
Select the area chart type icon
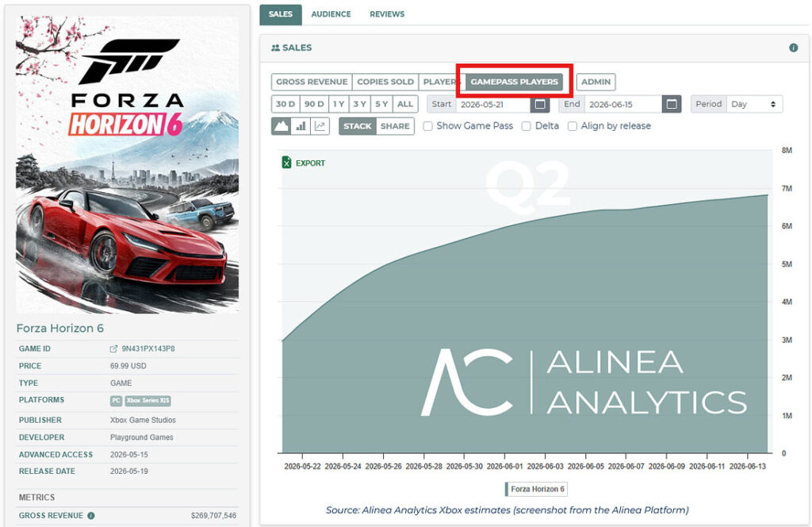282,126
